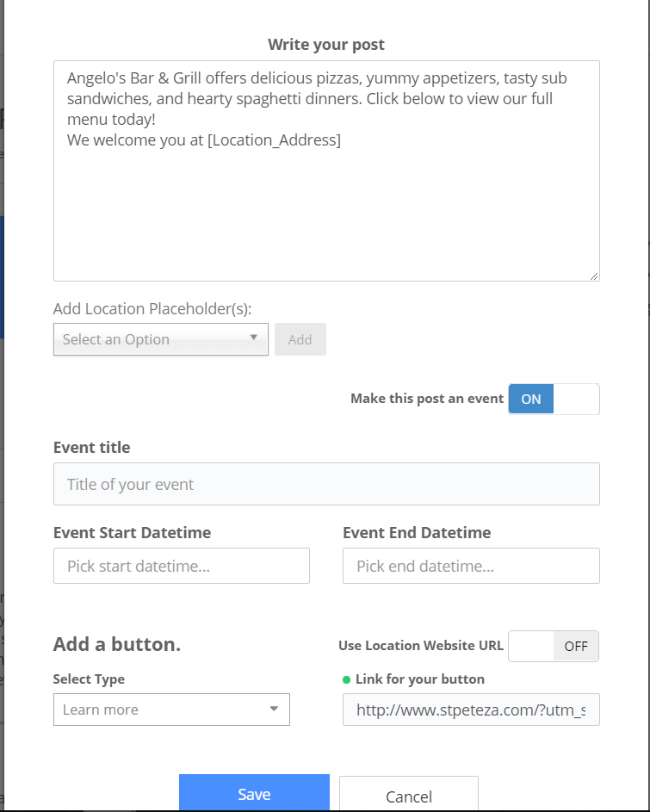Click the green dot beside Link for your button

pos(347,679)
